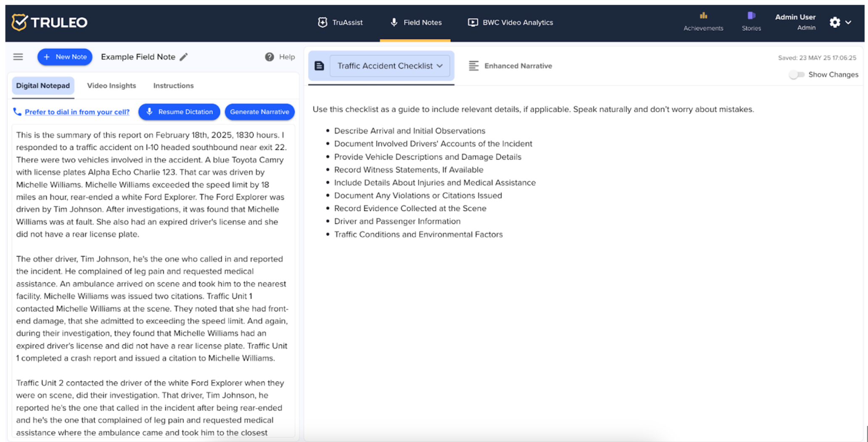Enable the Show Changes toggle

[x=796, y=74]
